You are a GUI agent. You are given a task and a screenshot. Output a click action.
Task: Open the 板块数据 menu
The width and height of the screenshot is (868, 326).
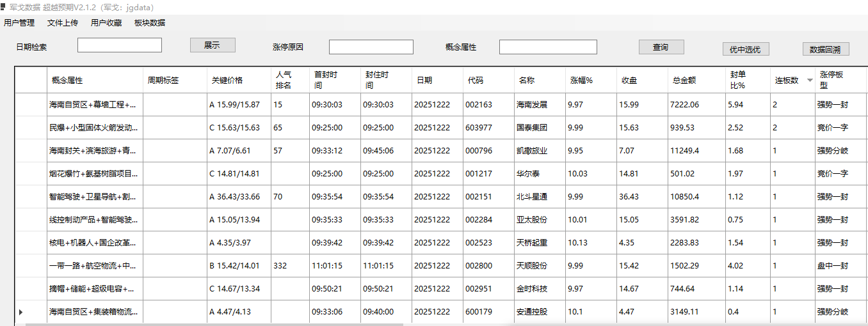click(x=150, y=22)
